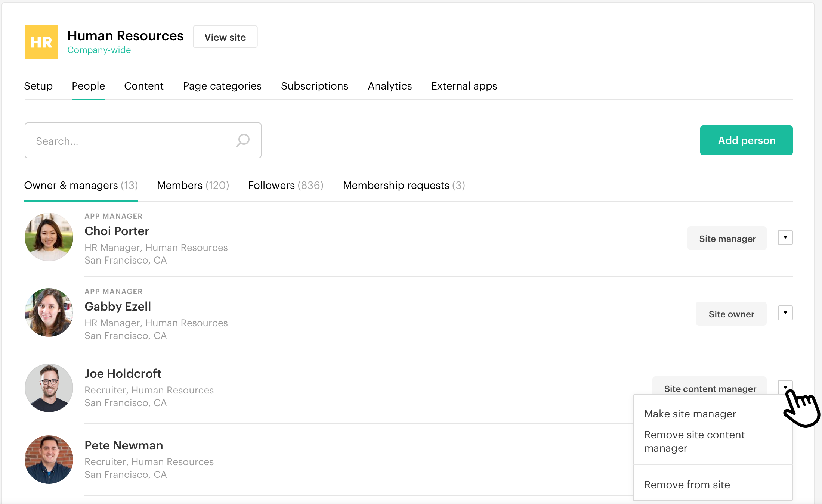Click the Company-wide link
Screen dimensions: 822x504
coord(99,50)
